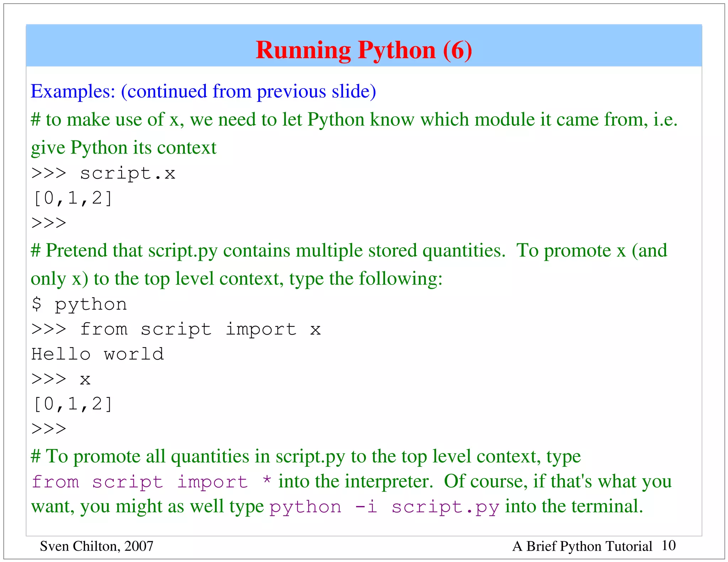Viewport: 728px width, 562px height.
Task: Click the comment "# To promote all quantities"
Action: click(x=306, y=456)
